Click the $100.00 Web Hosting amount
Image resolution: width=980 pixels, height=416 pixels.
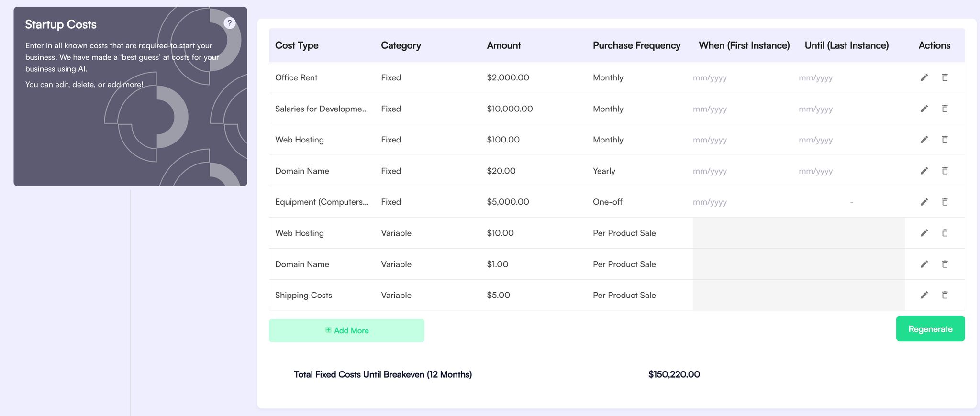[x=503, y=140]
